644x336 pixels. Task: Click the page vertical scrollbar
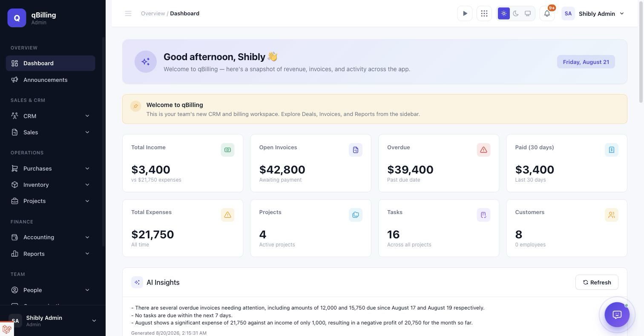641,51
